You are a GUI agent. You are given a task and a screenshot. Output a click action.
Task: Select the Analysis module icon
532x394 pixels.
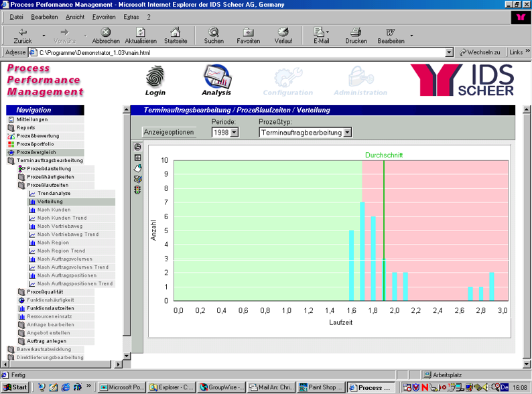216,80
